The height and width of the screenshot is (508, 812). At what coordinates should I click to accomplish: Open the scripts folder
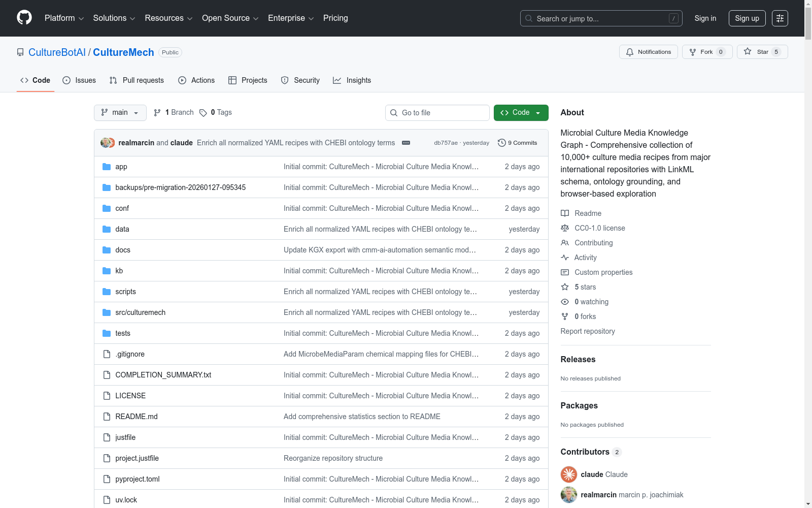[126, 292]
